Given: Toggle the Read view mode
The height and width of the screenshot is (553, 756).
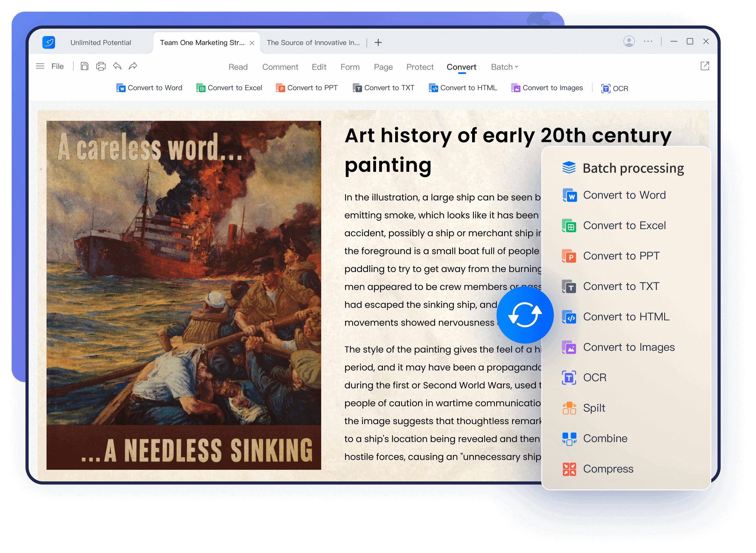Looking at the screenshot, I should pyautogui.click(x=238, y=66).
